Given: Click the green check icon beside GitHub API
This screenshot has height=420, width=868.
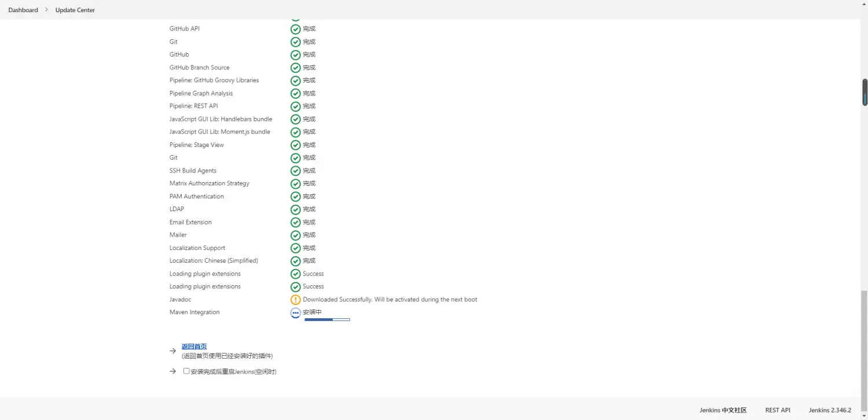Looking at the screenshot, I should pos(295,29).
